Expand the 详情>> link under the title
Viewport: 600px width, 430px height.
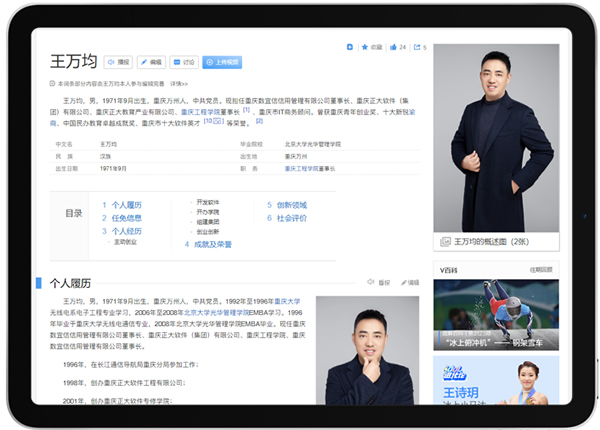tap(178, 84)
